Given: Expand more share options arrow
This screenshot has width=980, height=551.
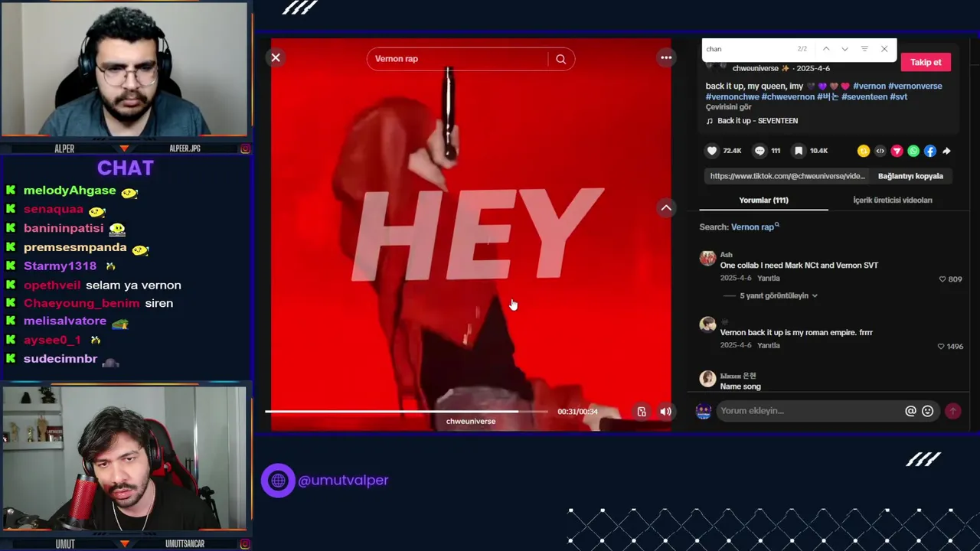Looking at the screenshot, I should tap(947, 151).
